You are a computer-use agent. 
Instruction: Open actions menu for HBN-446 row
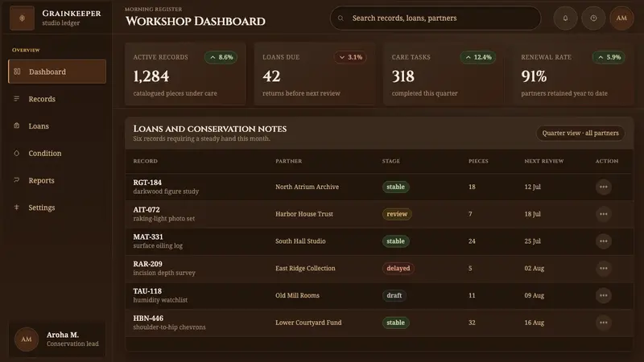603,323
